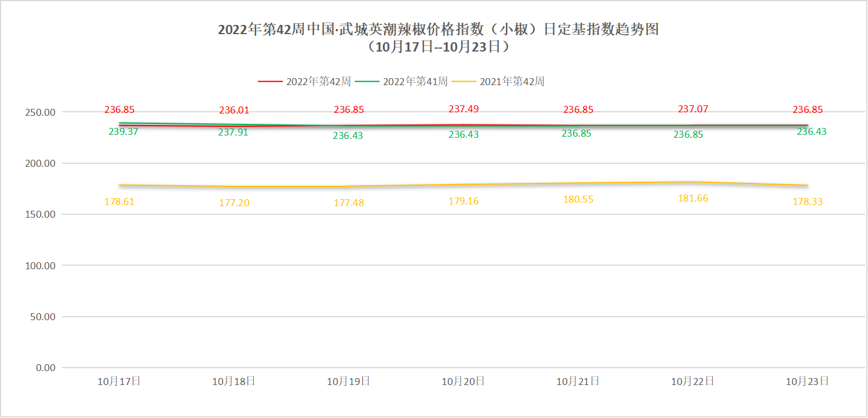Click the 100.00 vertical axis label
Viewport: 868px width, 418px height.
(x=41, y=266)
